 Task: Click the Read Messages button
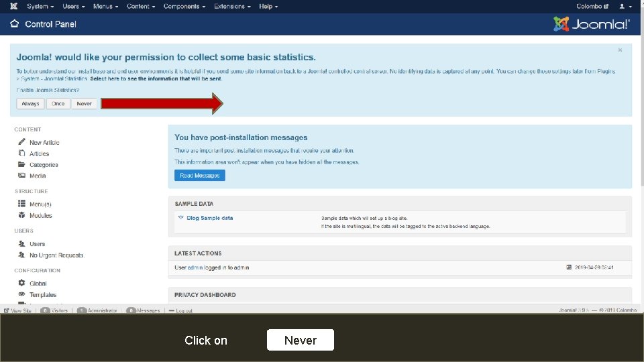pos(200,175)
